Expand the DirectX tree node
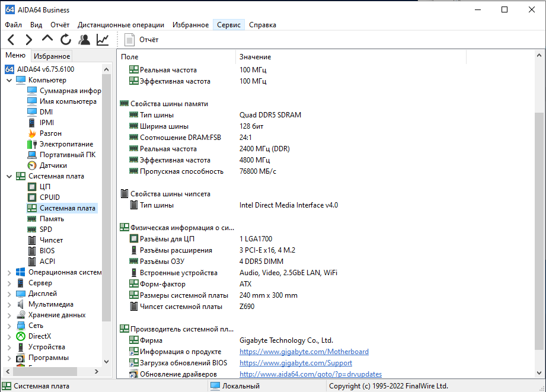Image resolution: width=546 pixels, height=392 pixels. tap(9, 337)
